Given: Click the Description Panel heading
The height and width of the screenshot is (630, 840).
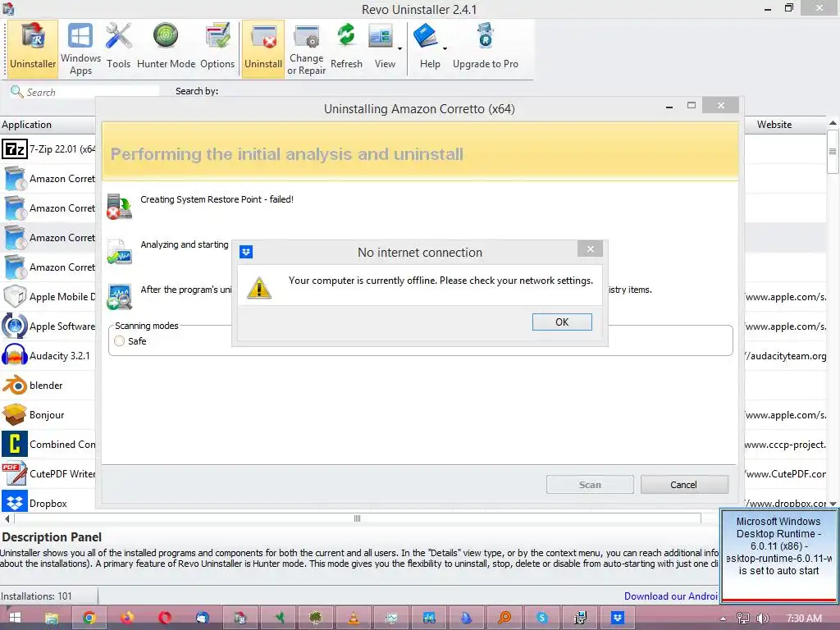Looking at the screenshot, I should 52,536.
